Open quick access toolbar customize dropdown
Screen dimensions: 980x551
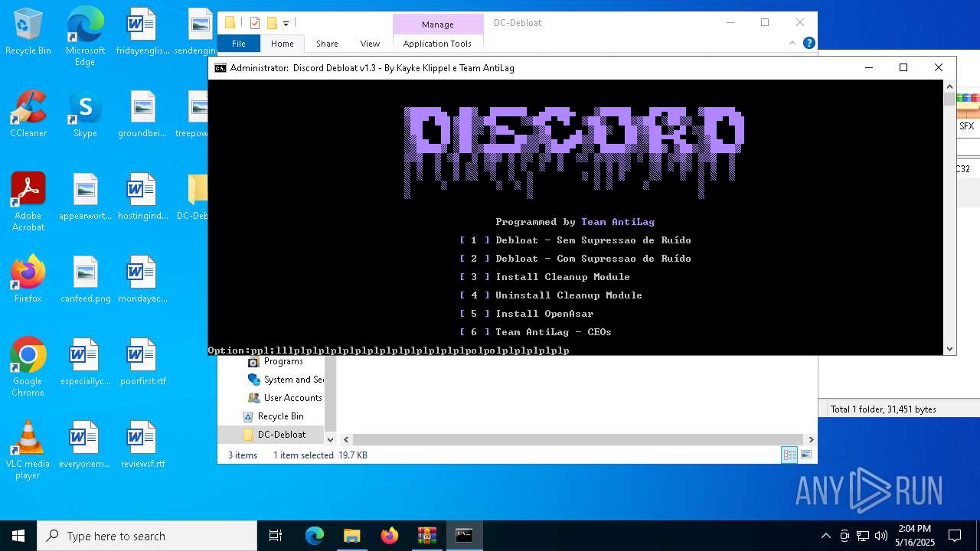pyautogui.click(x=286, y=23)
